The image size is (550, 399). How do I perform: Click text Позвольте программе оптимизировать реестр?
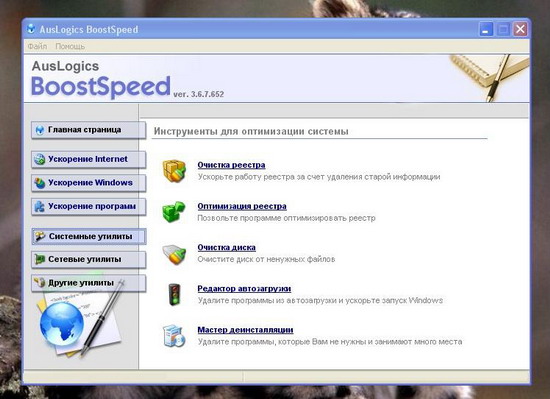pyautogui.click(x=286, y=218)
